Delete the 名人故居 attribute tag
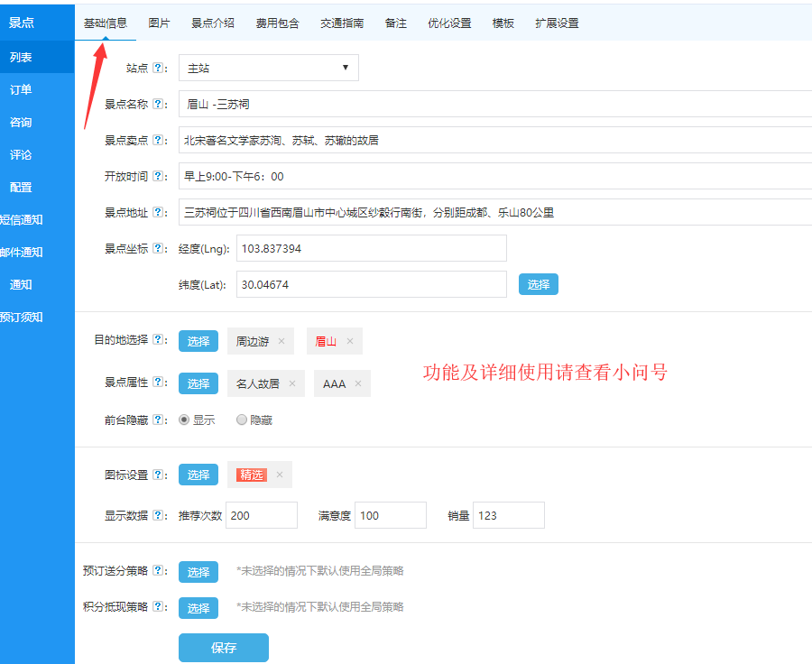 pos(291,384)
